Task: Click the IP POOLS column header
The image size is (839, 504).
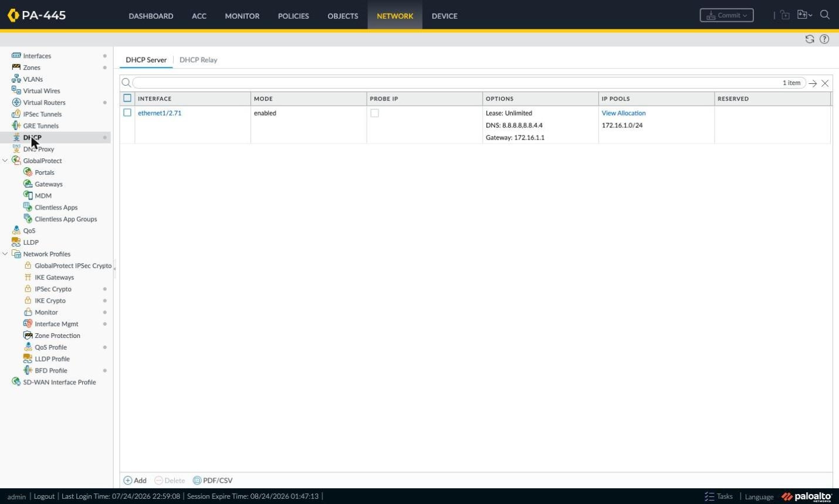Action: click(656, 99)
